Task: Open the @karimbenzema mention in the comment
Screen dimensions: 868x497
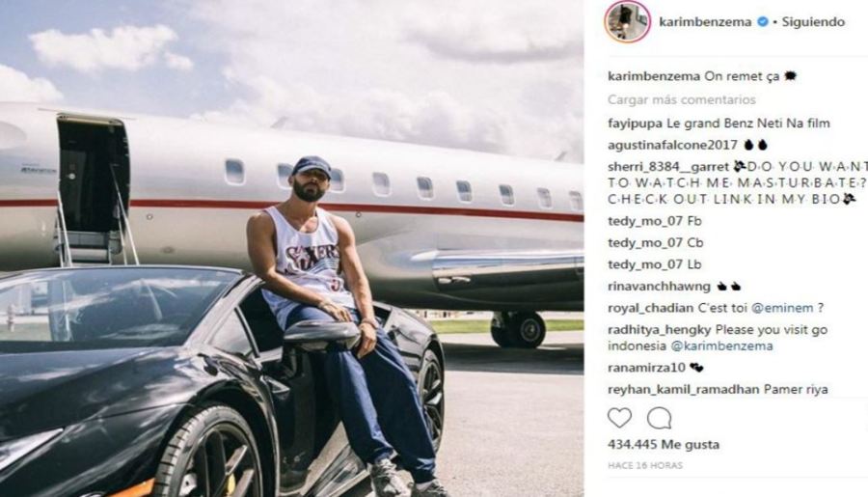Action: pyautogui.click(x=721, y=346)
